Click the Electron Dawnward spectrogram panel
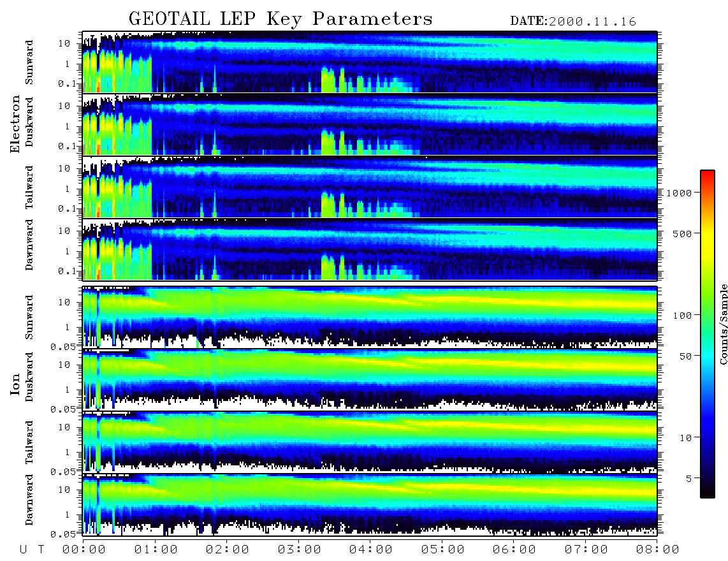The height and width of the screenshot is (561, 728). point(370,249)
